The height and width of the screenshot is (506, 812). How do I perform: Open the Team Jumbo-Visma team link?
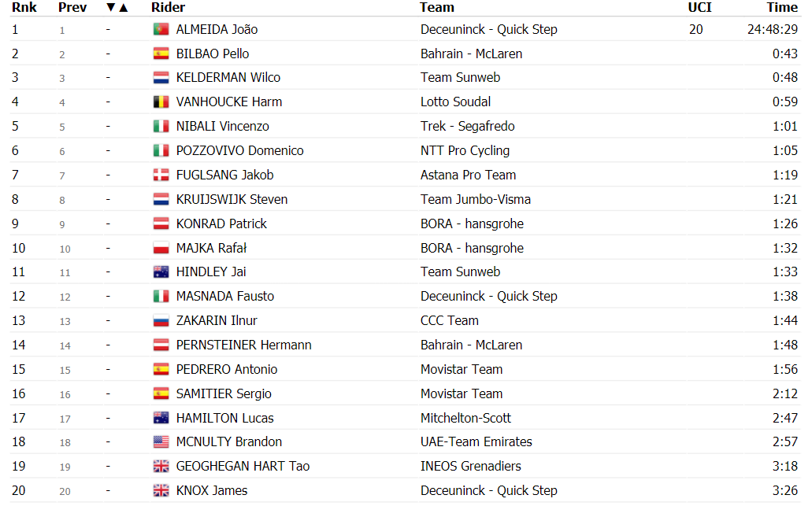(476, 199)
